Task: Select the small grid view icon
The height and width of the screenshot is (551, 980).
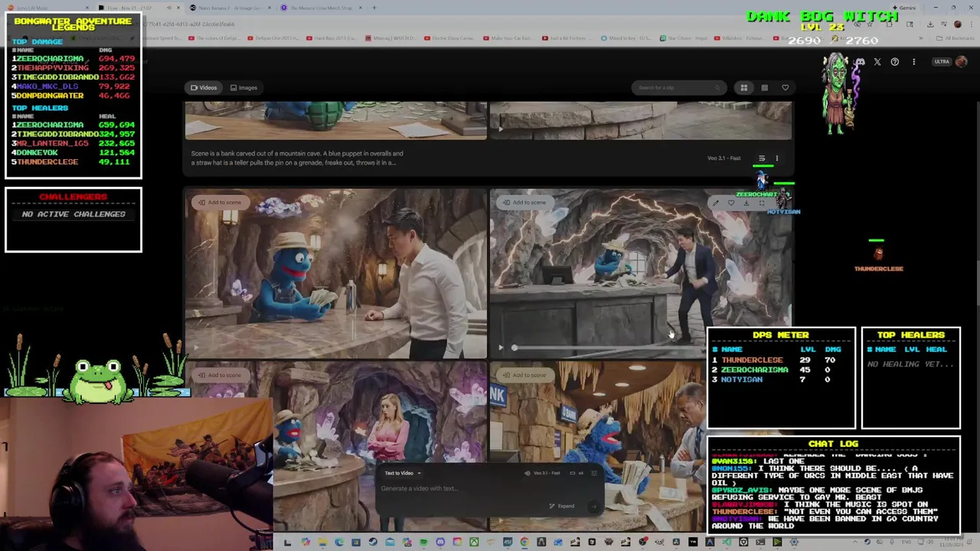Action: pyautogui.click(x=764, y=88)
